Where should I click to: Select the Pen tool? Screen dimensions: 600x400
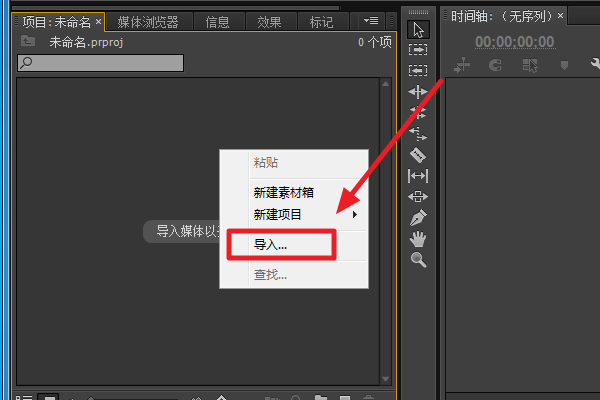418,218
